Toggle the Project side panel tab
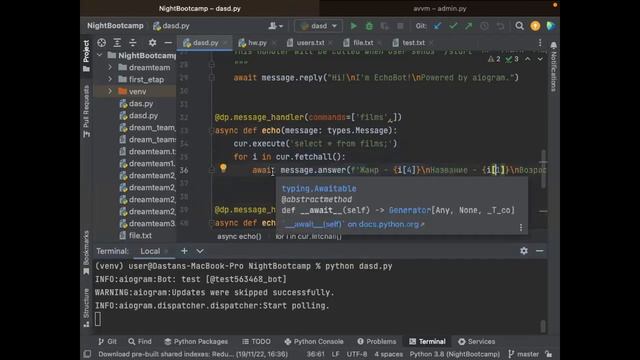The height and width of the screenshot is (360, 640). point(86,56)
